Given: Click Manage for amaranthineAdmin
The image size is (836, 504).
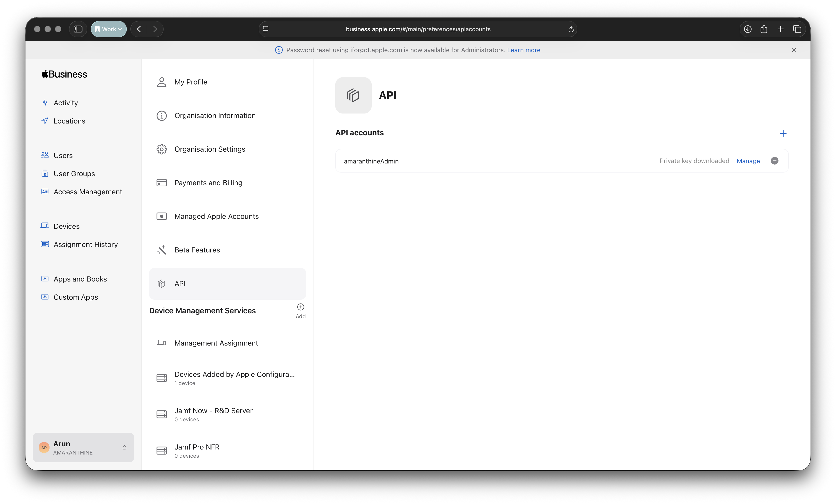Looking at the screenshot, I should pyautogui.click(x=748, y=161).
